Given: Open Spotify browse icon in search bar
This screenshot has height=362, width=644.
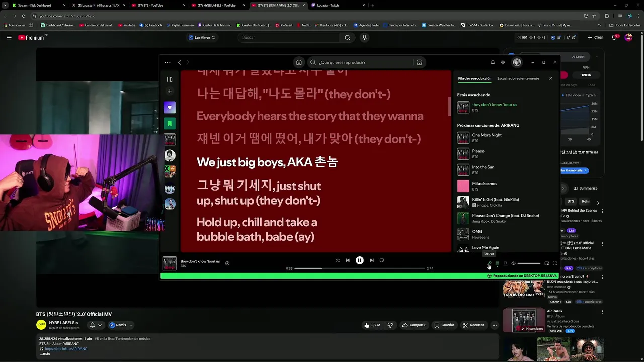Looking at the screenshot, I should [419, 62].
